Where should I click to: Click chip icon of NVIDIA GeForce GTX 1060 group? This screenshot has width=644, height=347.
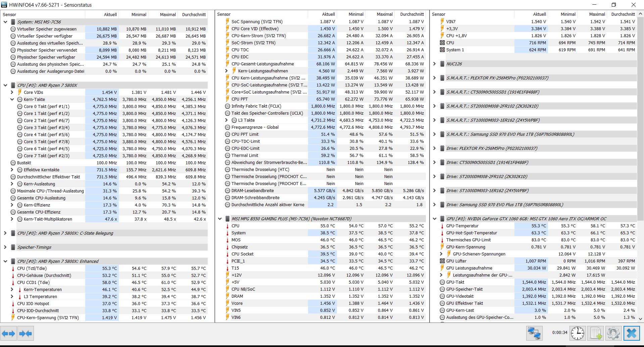(442, 219)
